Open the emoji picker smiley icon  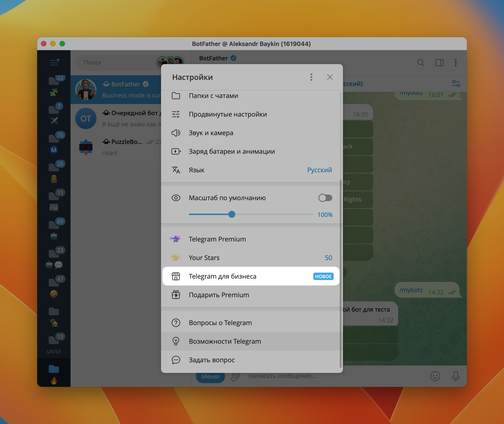coord(435,376)
